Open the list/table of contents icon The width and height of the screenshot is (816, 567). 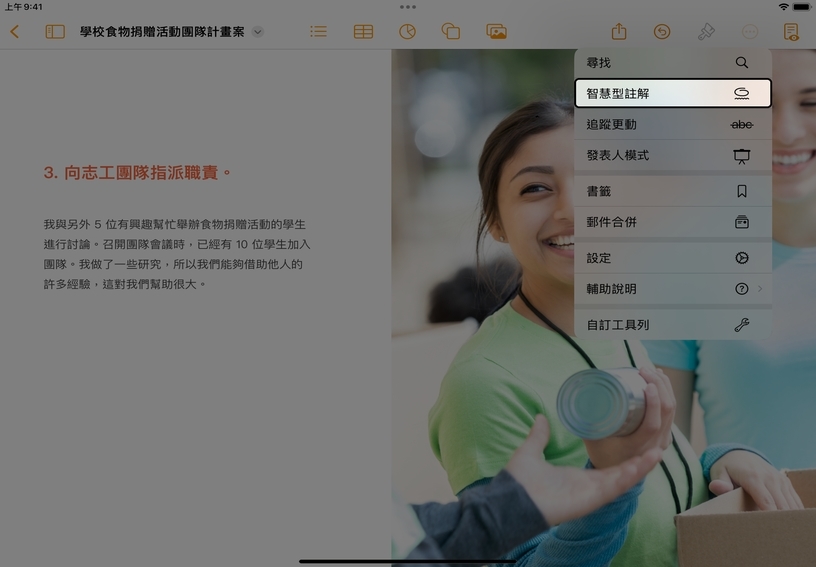318,32
